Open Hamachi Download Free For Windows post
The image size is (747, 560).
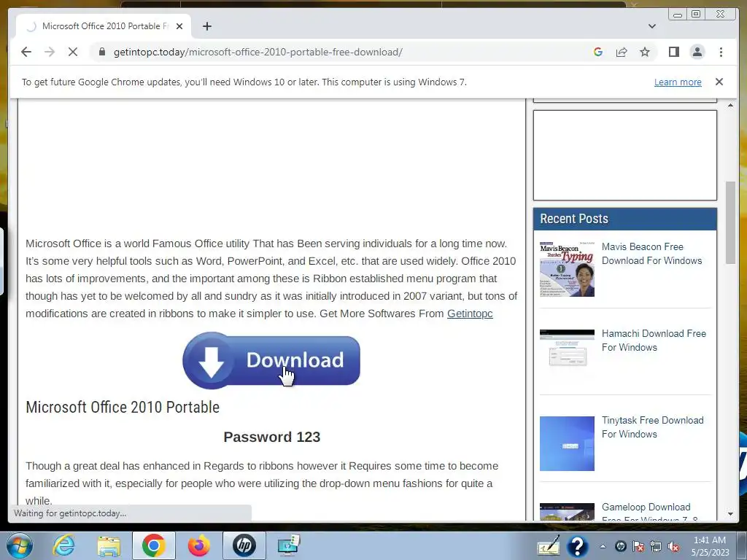point(654,340)
